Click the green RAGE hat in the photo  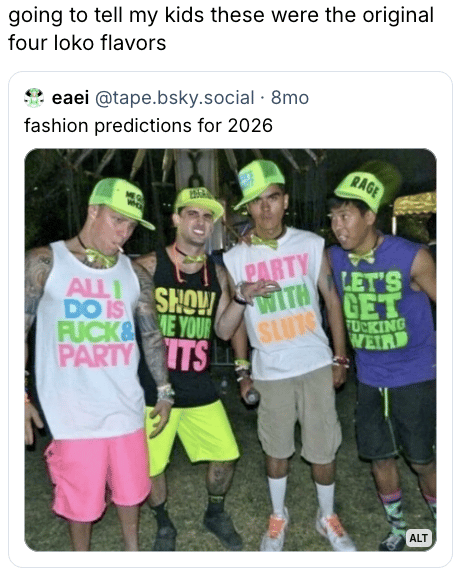pyautogui.click(x=365, y=186)
